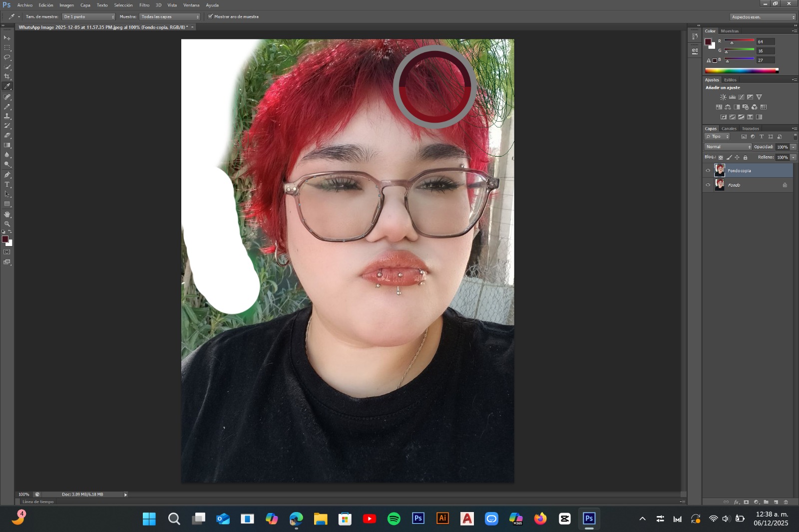Open the Filtro menu

point(144,5)
